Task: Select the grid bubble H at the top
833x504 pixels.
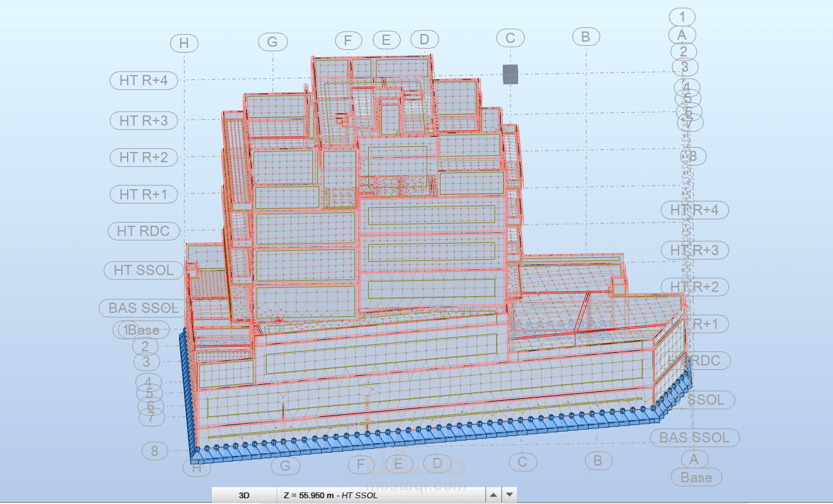Action: pos(185,44)
